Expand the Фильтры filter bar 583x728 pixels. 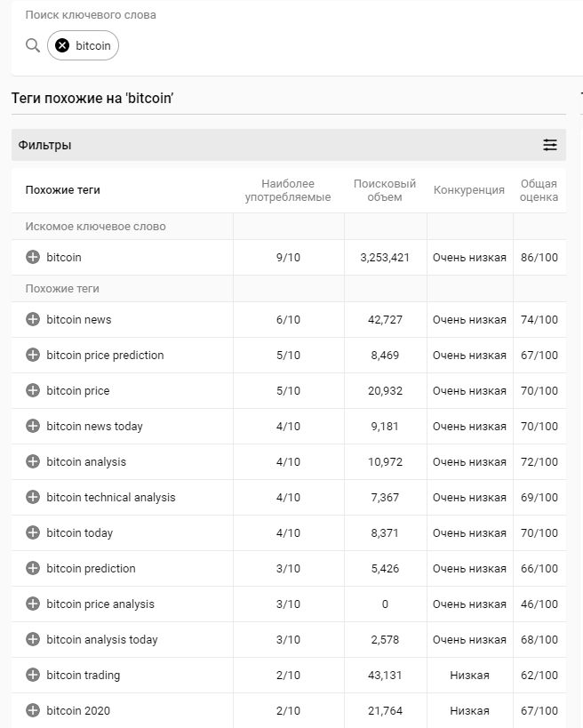click(x=267, y=145)
